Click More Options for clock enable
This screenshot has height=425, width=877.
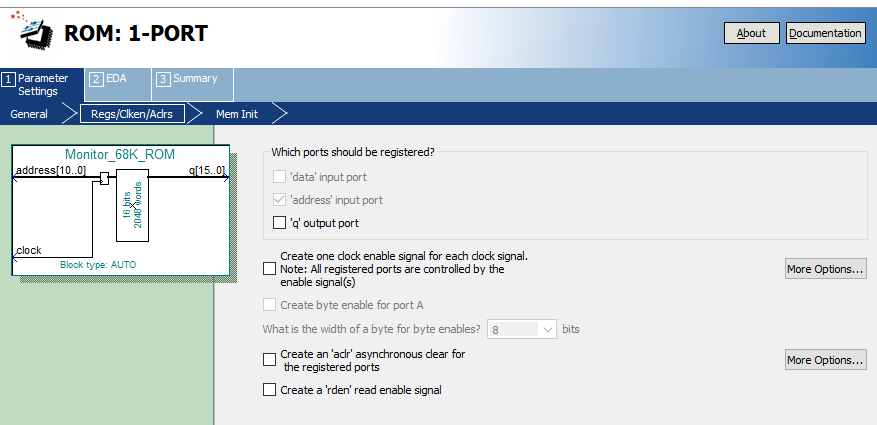click(x=825, y=269)
